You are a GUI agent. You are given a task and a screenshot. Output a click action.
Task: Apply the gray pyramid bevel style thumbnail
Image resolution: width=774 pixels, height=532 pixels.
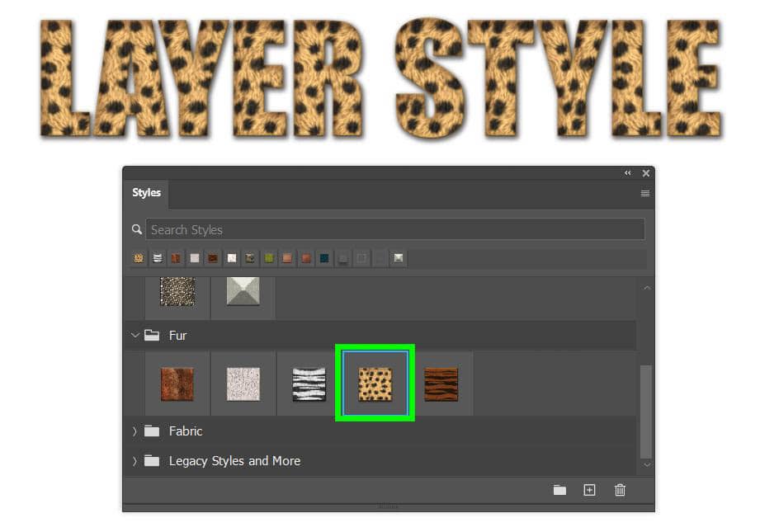click(x=243, y=292)
